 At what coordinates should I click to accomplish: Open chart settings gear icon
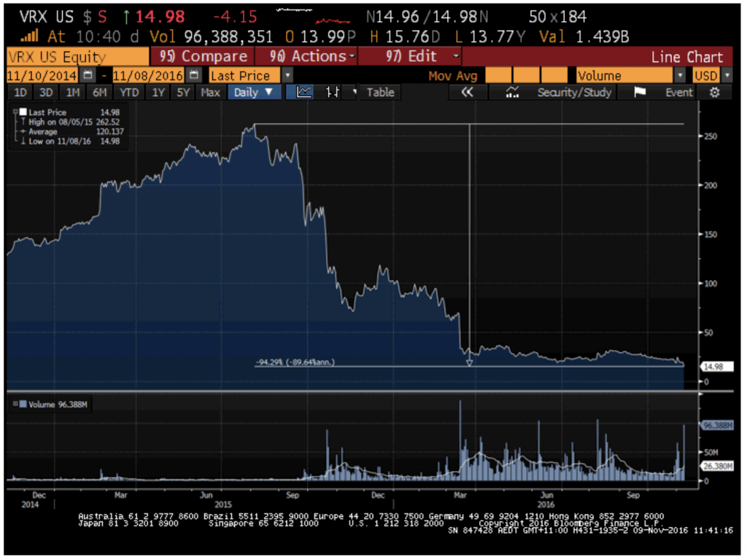pos(714,92)
